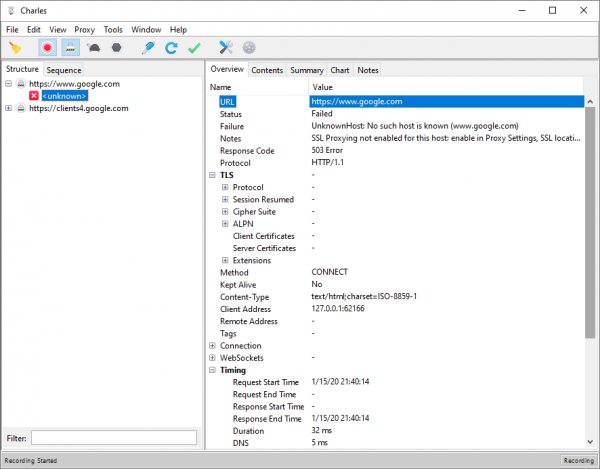Open the View menu
This screenshot has height=469, width=600.
58,30
